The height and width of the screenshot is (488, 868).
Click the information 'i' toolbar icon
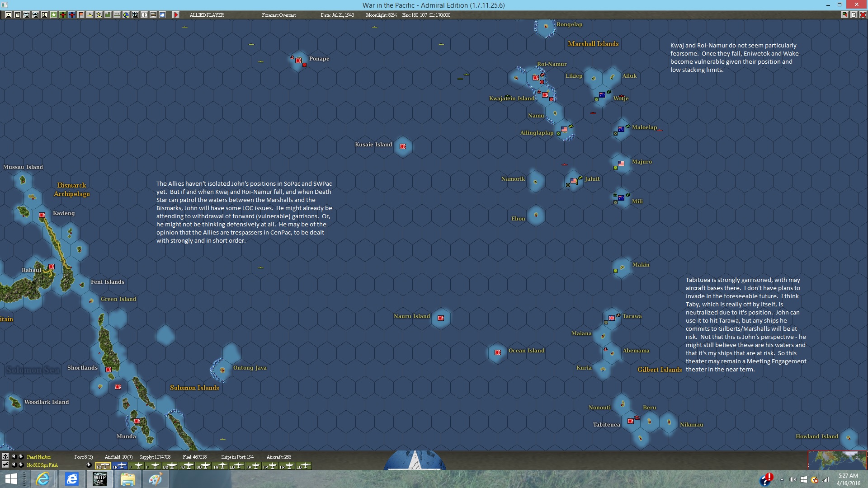[45, 15]
